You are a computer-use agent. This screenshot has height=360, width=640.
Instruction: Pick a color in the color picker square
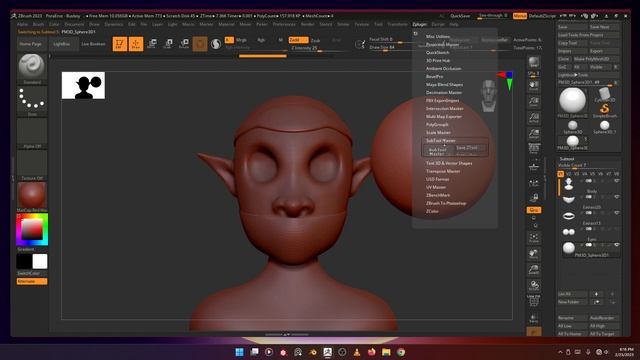pyautogui.click(x=32, y=229)
